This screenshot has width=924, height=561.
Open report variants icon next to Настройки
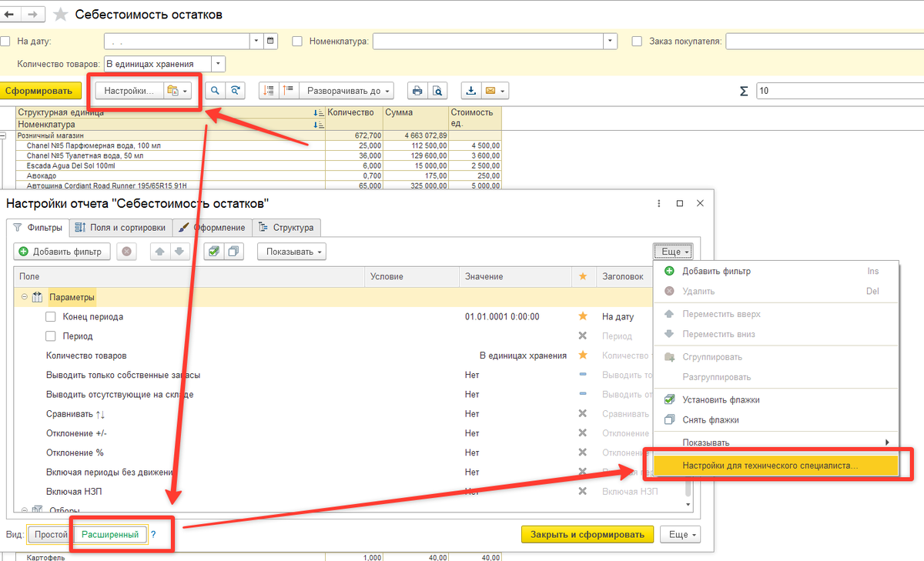(x=177, y=91)
